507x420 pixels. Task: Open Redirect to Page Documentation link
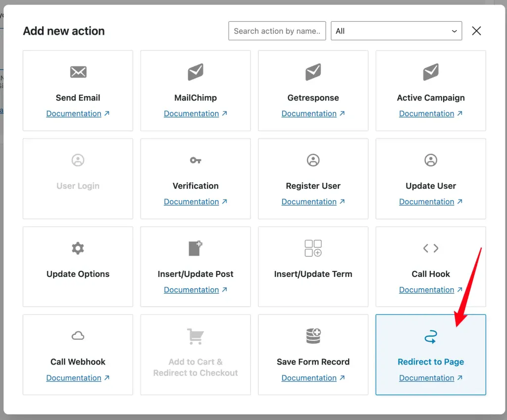click(x=431, y=378)
